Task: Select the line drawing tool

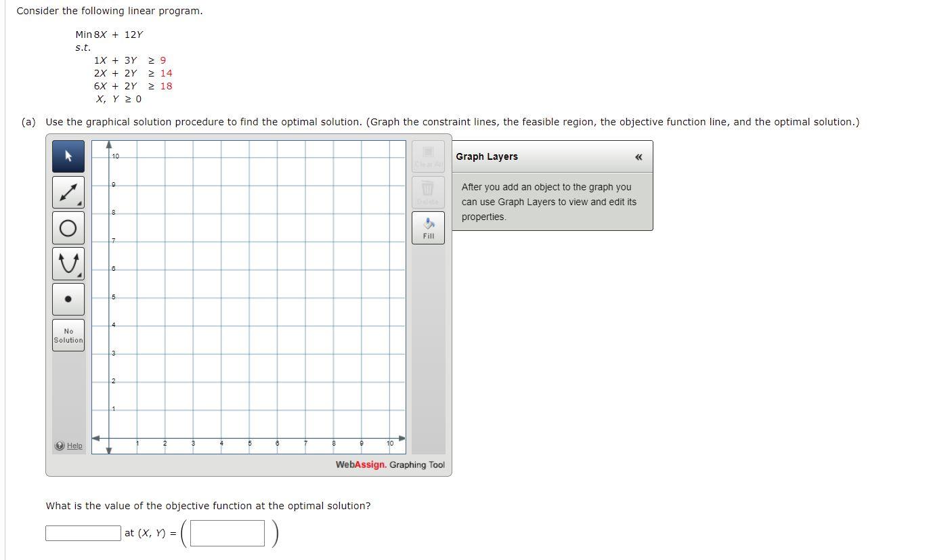Action: pyautogui.click(x=68, y=192)
